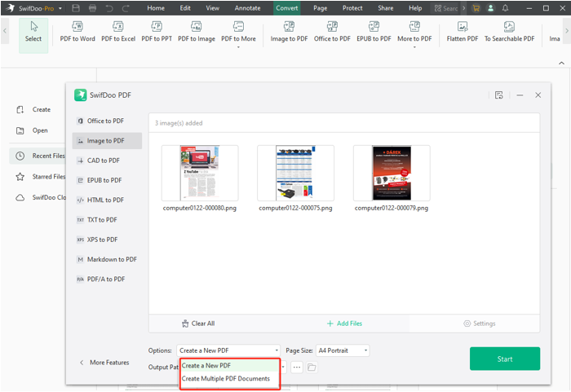Expand the More to PDF ribbon menu
Screen dimensions: 571x392
click(414, 33)
